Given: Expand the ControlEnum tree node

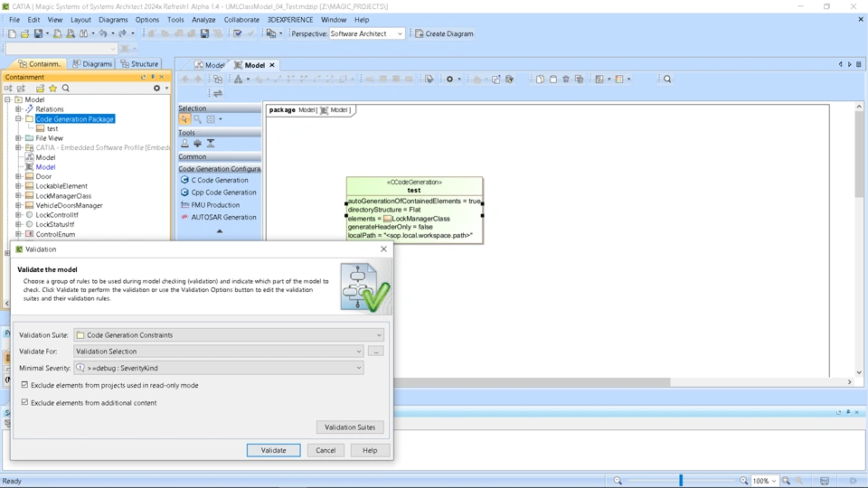Looking at the screenshot, I should click(x=18, y=234).
